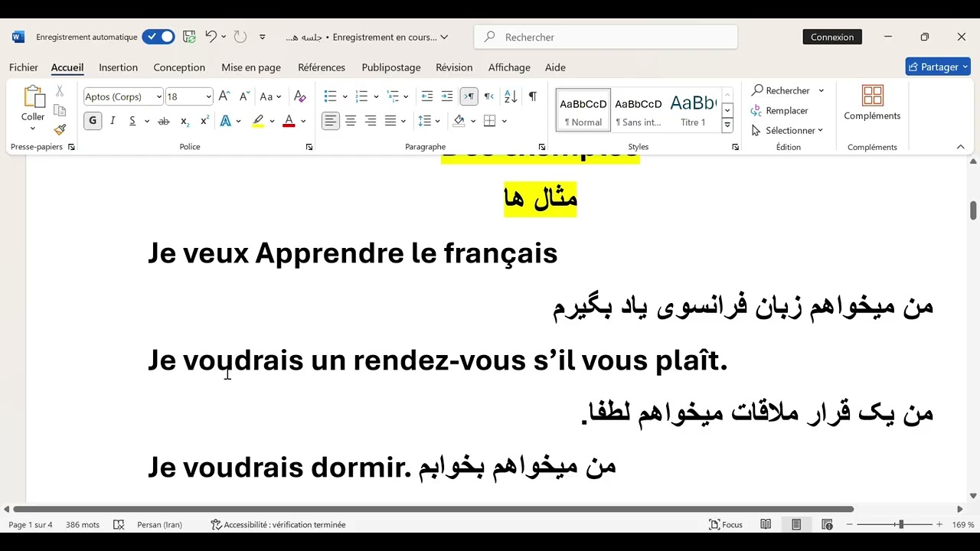980x551 pixels.
Task: Open Change Case Aa dropdown
Action: pyautogui.click(x=270, y=96)
